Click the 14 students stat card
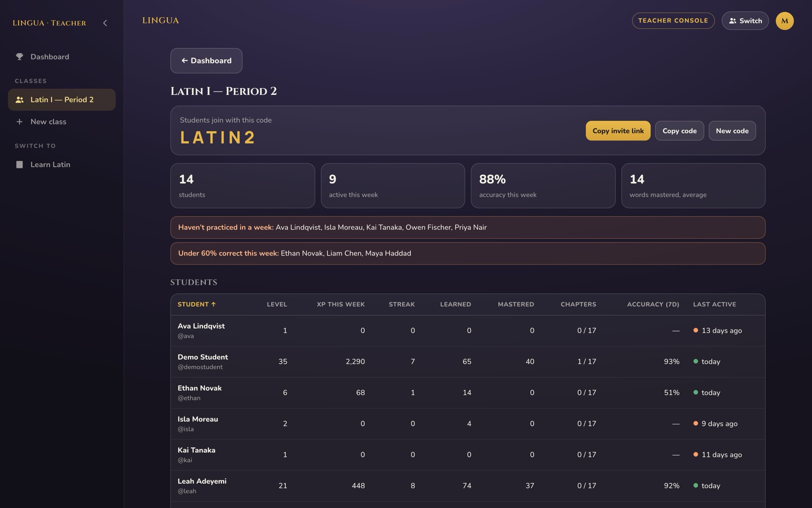Viewport: 812px width, 508px height. (x=243, y=186)
